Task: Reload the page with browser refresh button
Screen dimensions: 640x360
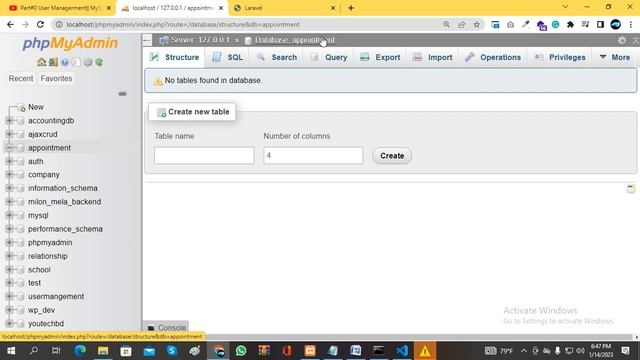Action: click(40, 24)
